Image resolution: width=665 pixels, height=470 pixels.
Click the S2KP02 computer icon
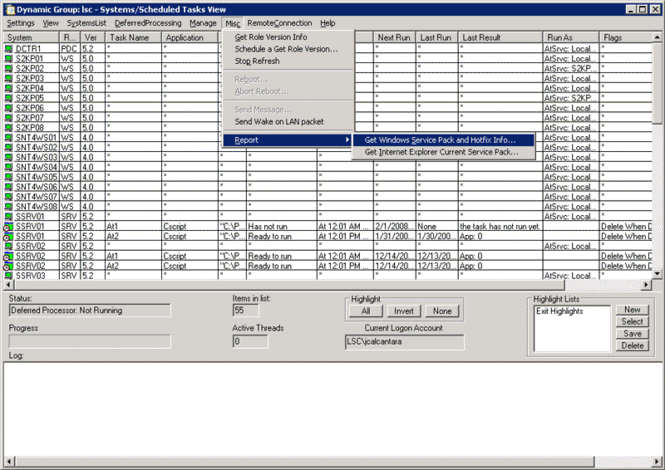(x=8, y=68)
